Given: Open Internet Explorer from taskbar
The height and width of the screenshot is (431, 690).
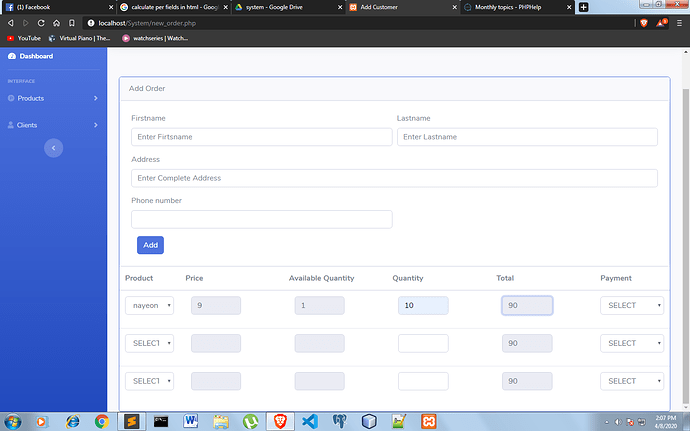Looking at the screenshot, I should point(72,421).
